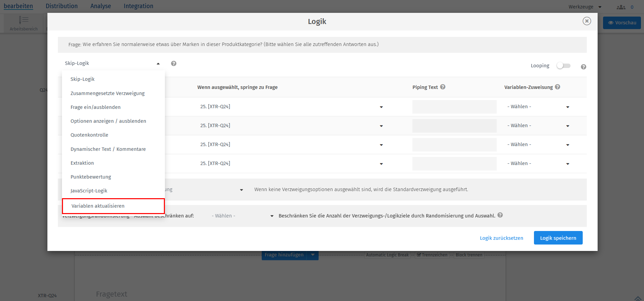Open second row Wählen variable dropdown
Screen dimensions: 644x301
538,126
